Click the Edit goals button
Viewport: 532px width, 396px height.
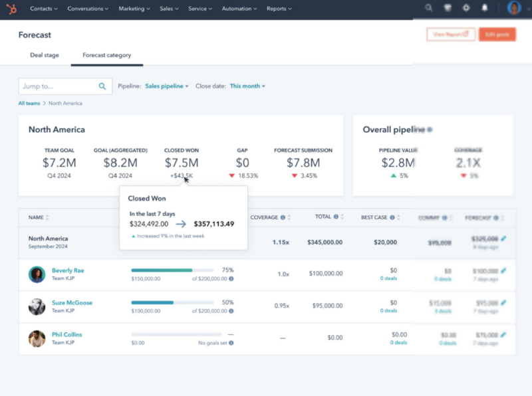coord(497,35)
